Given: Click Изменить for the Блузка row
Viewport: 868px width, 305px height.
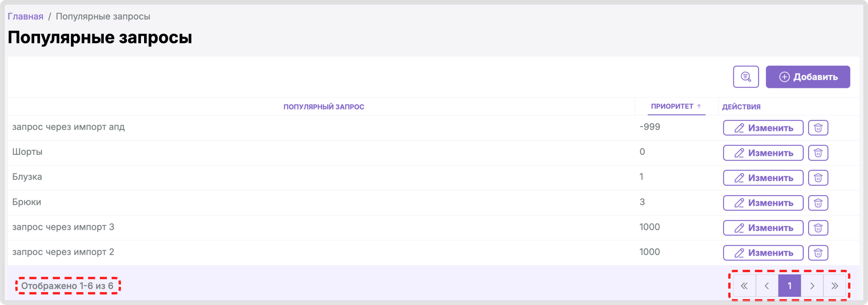Looking at the screenshot, I should (763, 178).
